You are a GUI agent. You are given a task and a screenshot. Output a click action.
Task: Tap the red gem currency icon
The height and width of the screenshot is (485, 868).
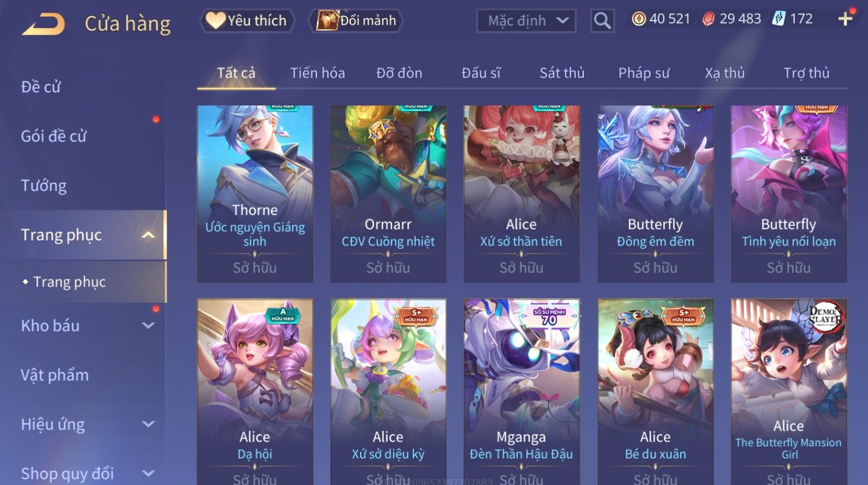708,19
